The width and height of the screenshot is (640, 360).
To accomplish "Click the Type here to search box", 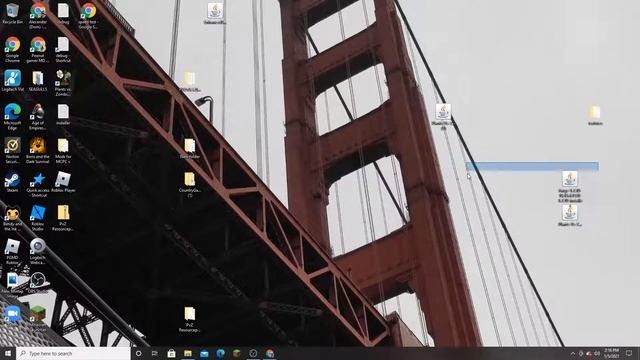I will point(73,353).
